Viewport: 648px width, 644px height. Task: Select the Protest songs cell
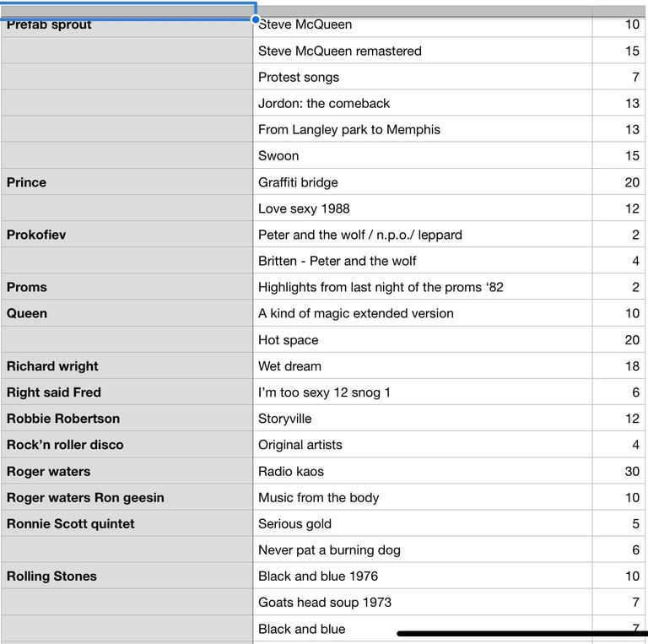(423, 77)
